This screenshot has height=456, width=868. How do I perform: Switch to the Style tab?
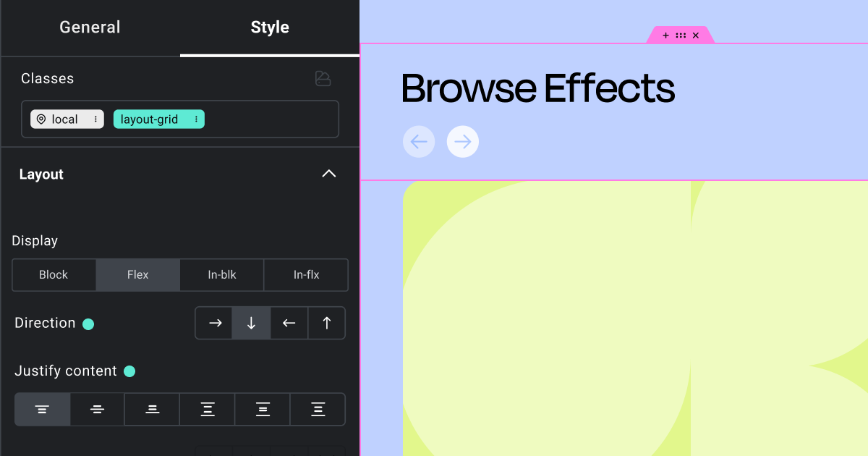pyautogui.click(x=270, y=27)
